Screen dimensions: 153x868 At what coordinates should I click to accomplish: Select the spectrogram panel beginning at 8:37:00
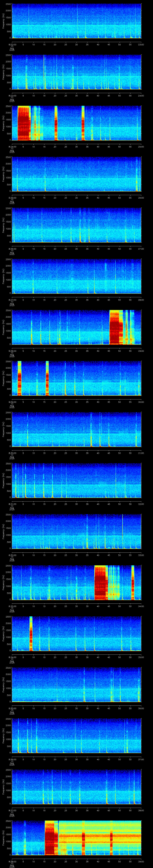coord(76,787)
